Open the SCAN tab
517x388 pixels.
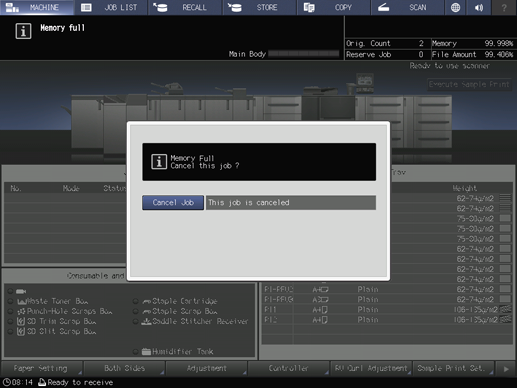pyautogui.click(x=408, y=7)
